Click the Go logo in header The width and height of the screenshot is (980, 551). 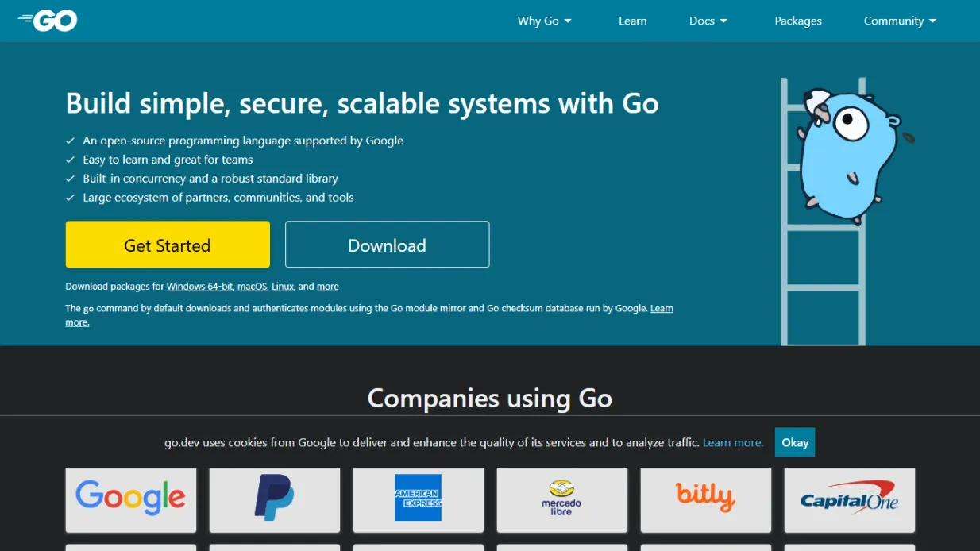pos(48,21)
